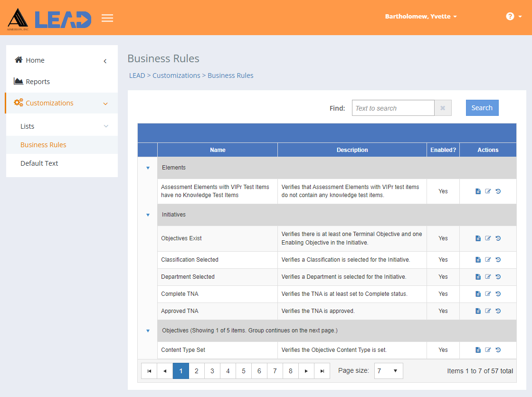Open Reports in sidebar

point(38,81)
